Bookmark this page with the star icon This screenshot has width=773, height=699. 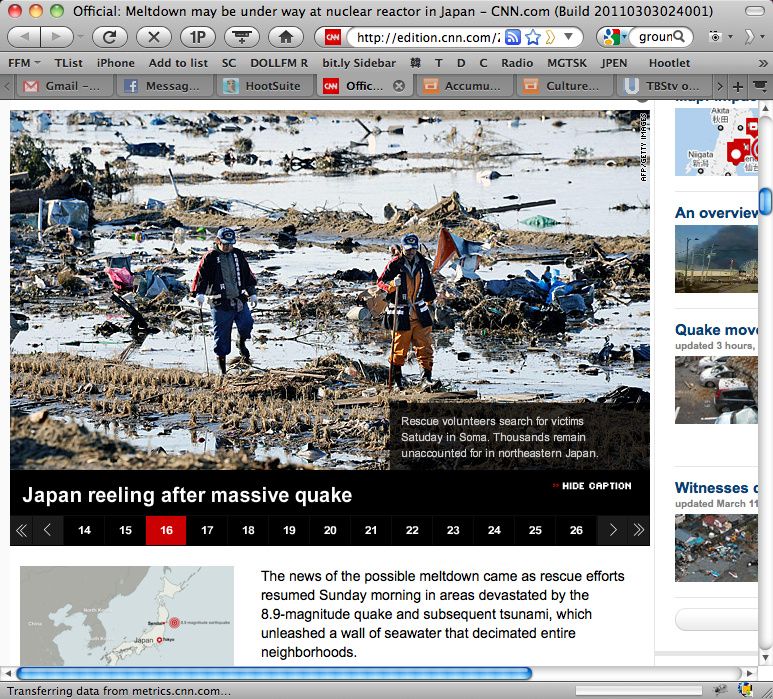pos(533,37)
